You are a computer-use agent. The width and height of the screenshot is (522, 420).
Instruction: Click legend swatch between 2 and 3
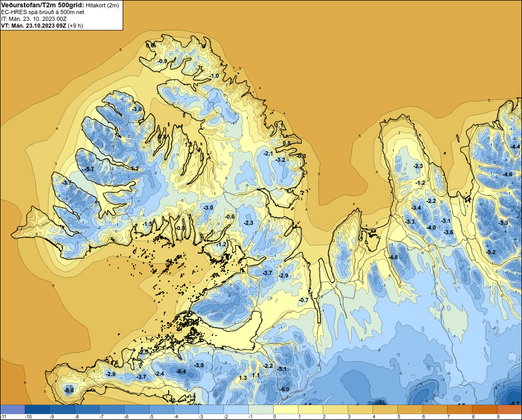(x=336, y=410)
